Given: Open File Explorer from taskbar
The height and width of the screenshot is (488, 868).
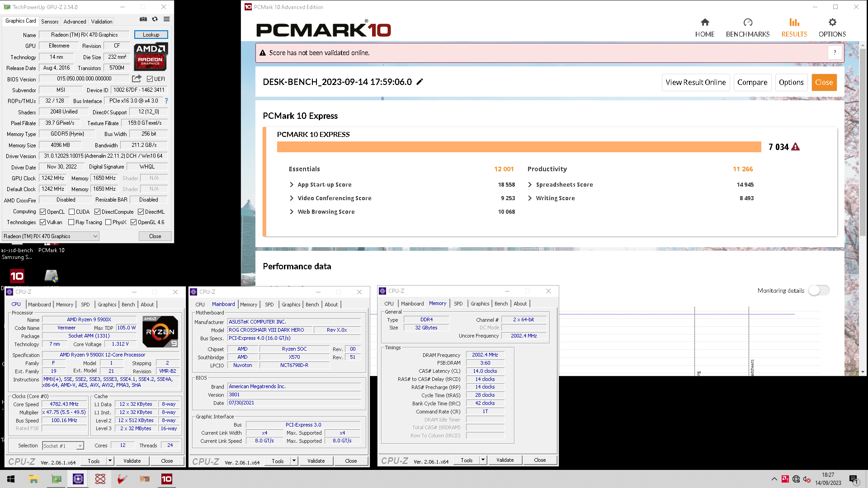Looking at the screenshot, I should [33, 479].
